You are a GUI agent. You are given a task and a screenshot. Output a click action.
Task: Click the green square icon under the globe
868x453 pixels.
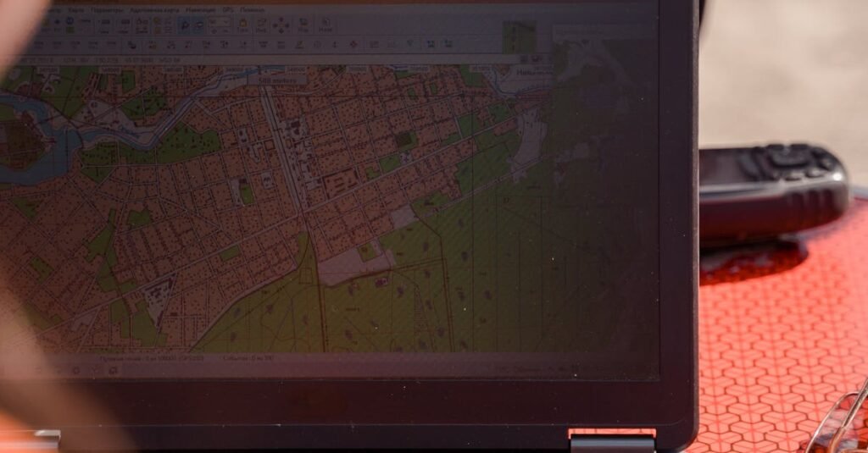[70, 30]
